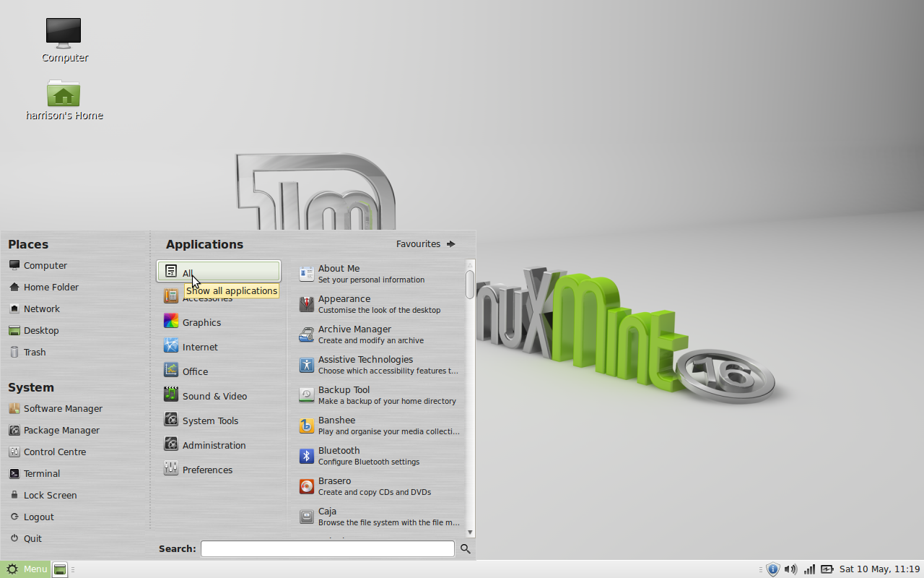Launch Assistive Technologies via its icon
The image size is (924, 578).
tap(307, 365)
